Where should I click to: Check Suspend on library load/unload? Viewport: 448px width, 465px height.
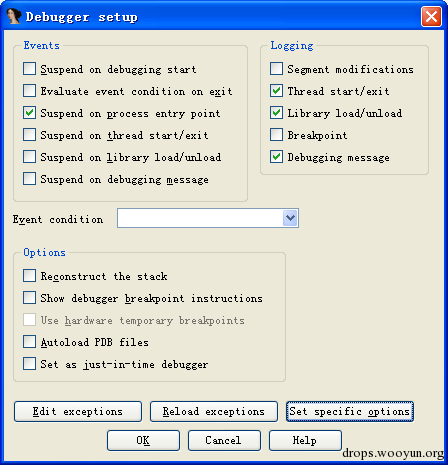click(29, 157)
